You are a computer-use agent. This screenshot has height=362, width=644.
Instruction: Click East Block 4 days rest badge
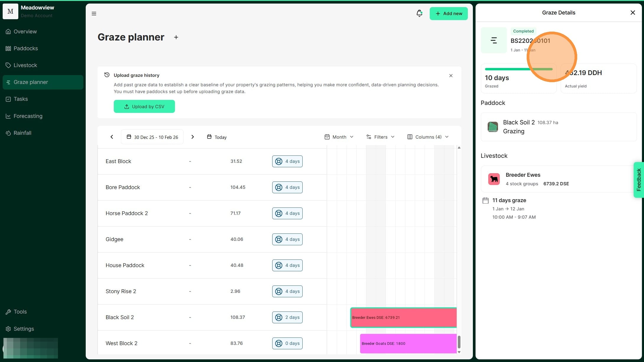click(287, 161)
